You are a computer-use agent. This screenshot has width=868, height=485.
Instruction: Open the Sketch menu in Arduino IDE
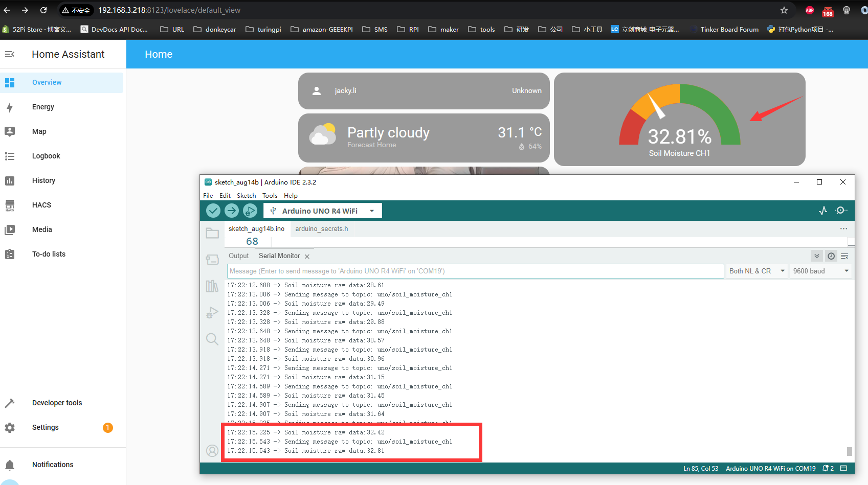point(246,195)
